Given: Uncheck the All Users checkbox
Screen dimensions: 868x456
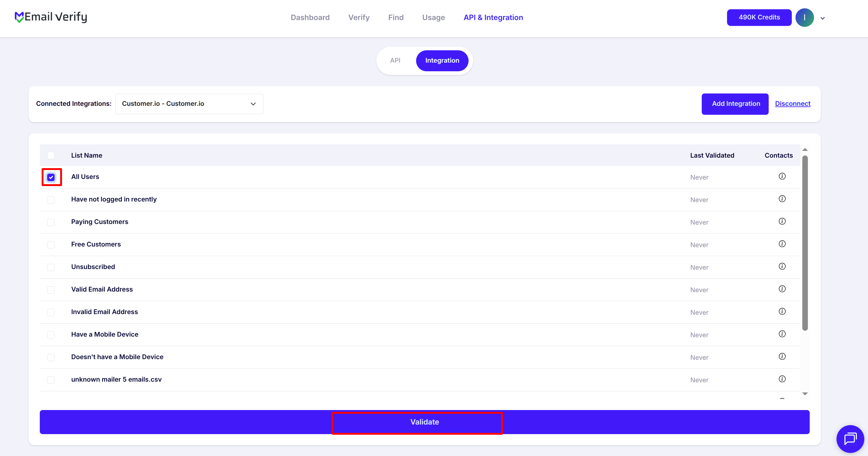Looking at the screenshot, I should coord(51,177).
